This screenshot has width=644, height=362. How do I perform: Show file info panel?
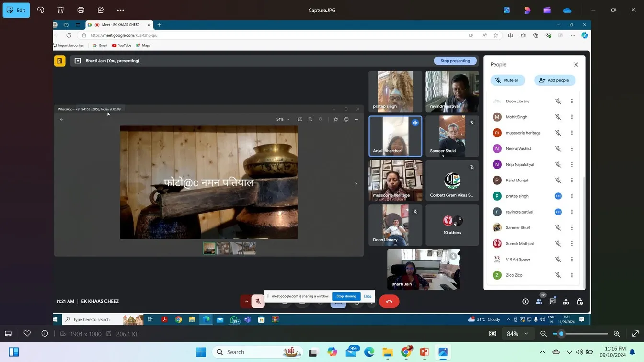(45, 334)
